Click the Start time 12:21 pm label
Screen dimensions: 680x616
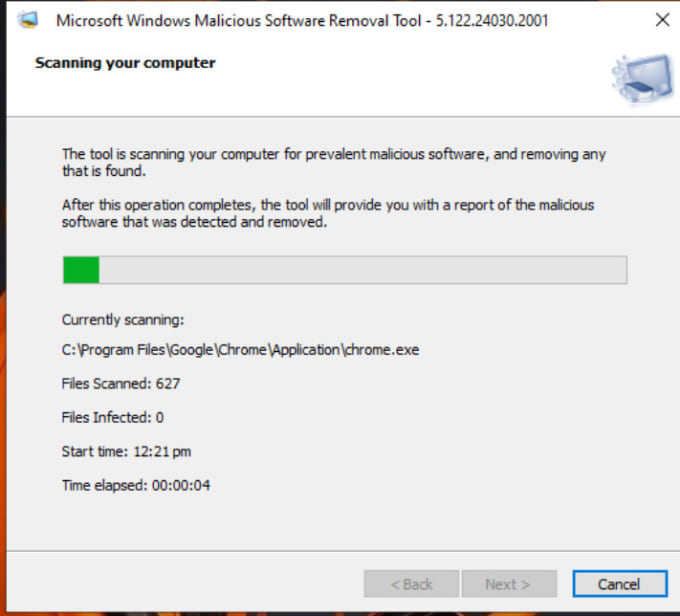(x=126, y=451)
